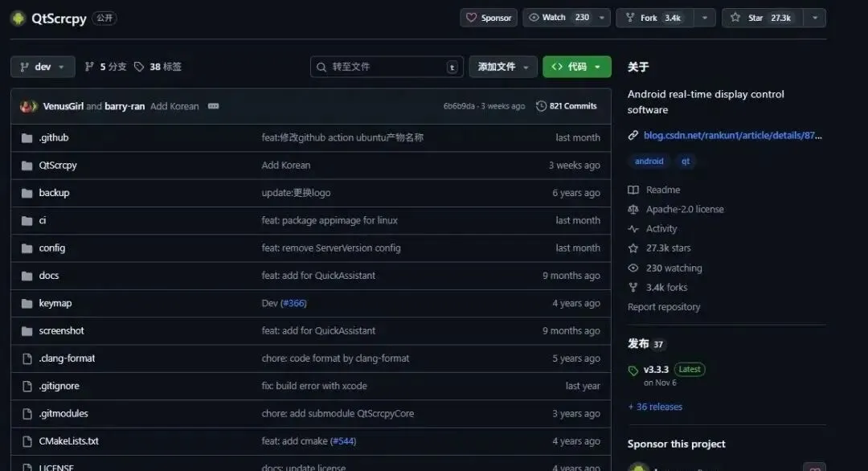868x471 pixels.
Task: Open commit 'feat: remove ServerVersion config'
Action: [331, 248]
